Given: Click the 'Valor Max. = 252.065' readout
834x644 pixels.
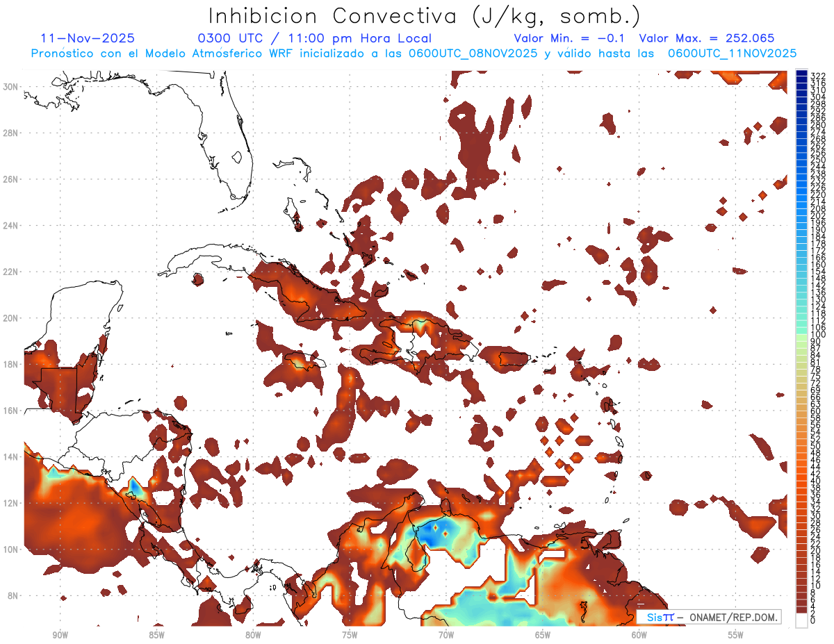Looking at the screenshot, I should pos(707,39).
